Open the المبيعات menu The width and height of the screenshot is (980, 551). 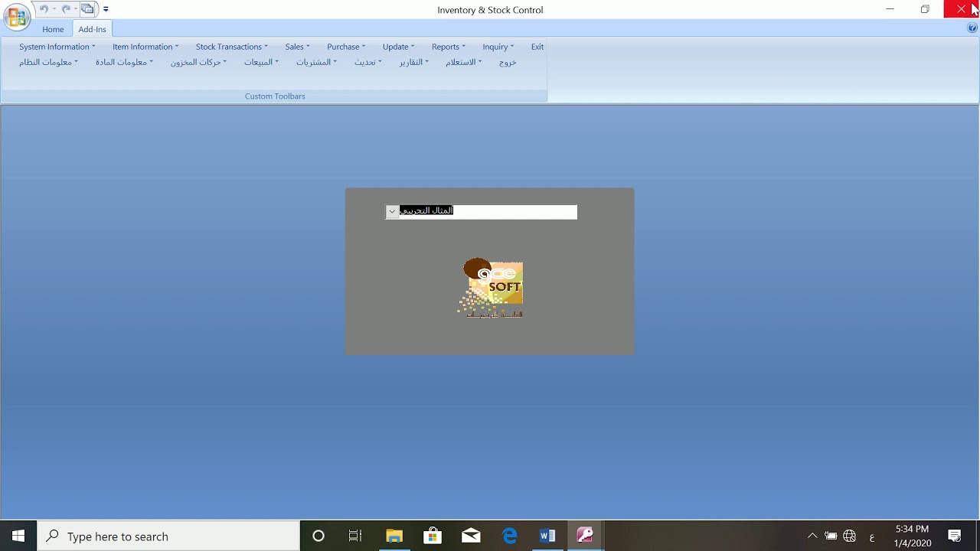coord(262,62)
